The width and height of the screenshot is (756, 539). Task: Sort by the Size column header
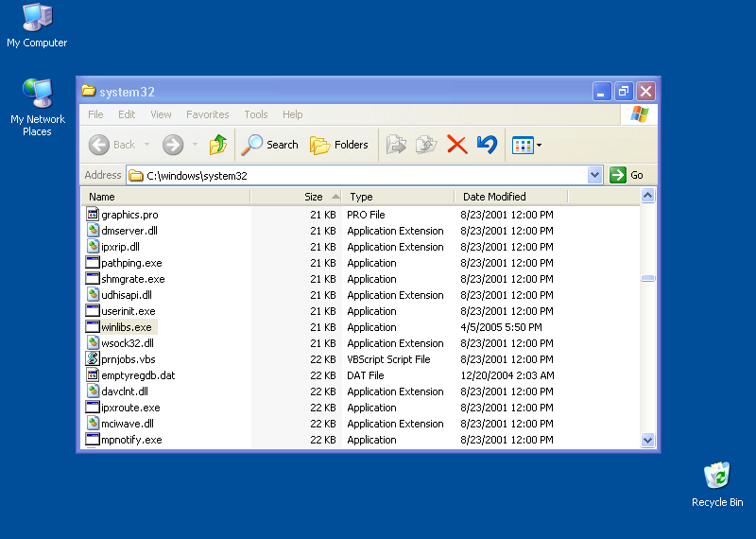coord(297,197)
